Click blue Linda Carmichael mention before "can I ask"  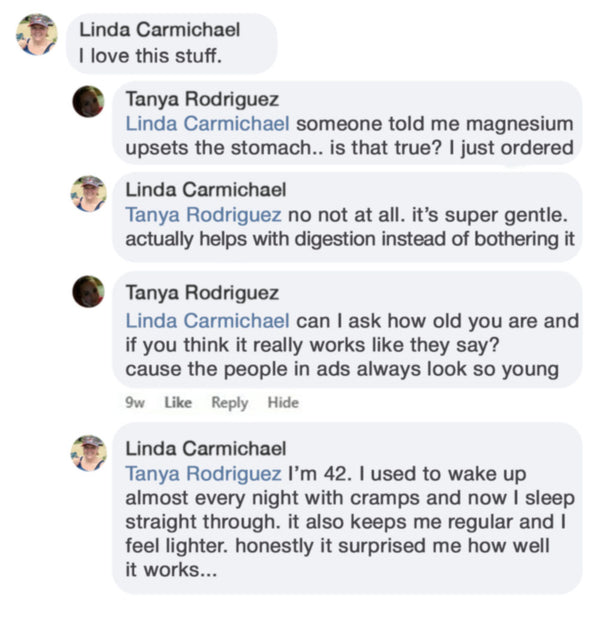pos(208,320)
